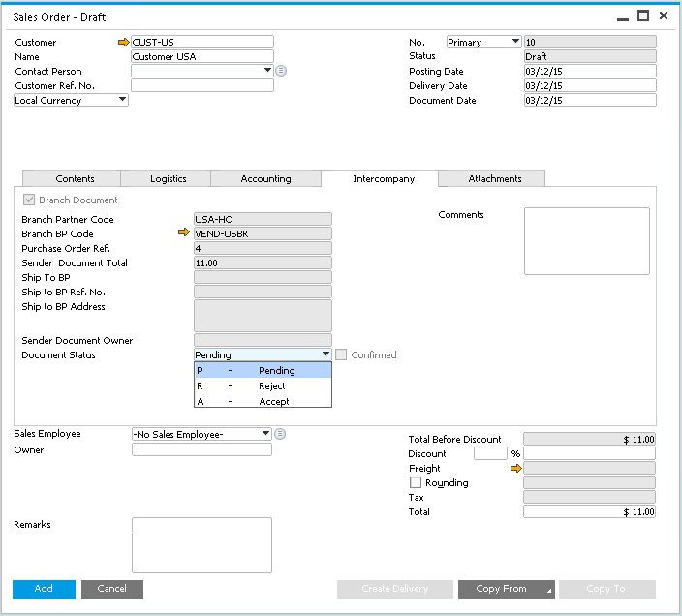Open the Local Currency dropdown

tap(123, 100)
